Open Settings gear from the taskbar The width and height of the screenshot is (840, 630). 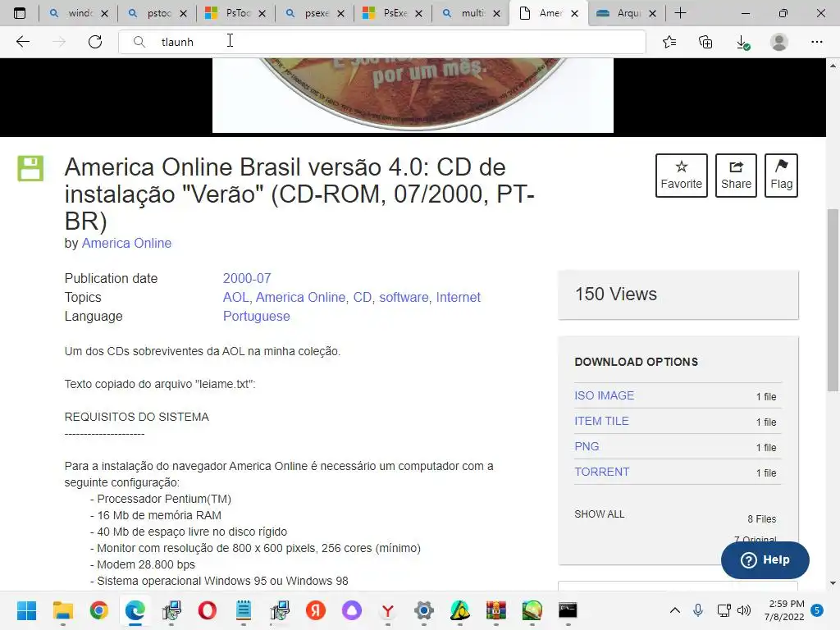pyautogui.click(x=424, y=610)
